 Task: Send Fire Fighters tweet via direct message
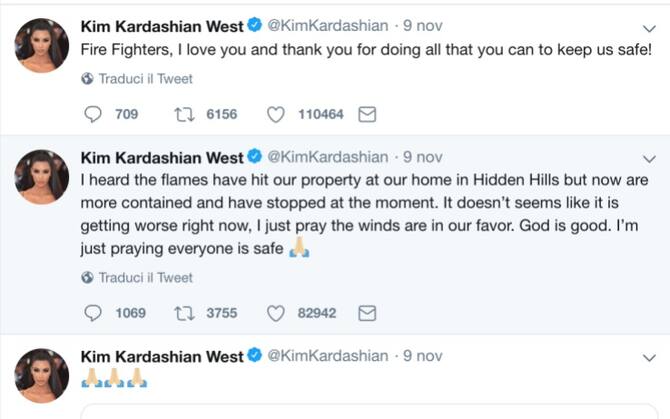click(x=366, y=114)
